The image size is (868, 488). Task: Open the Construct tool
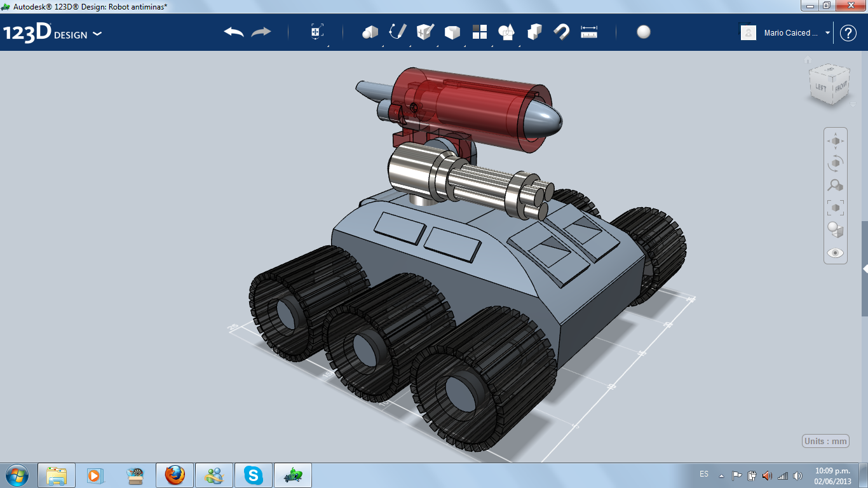pos(425,32)
